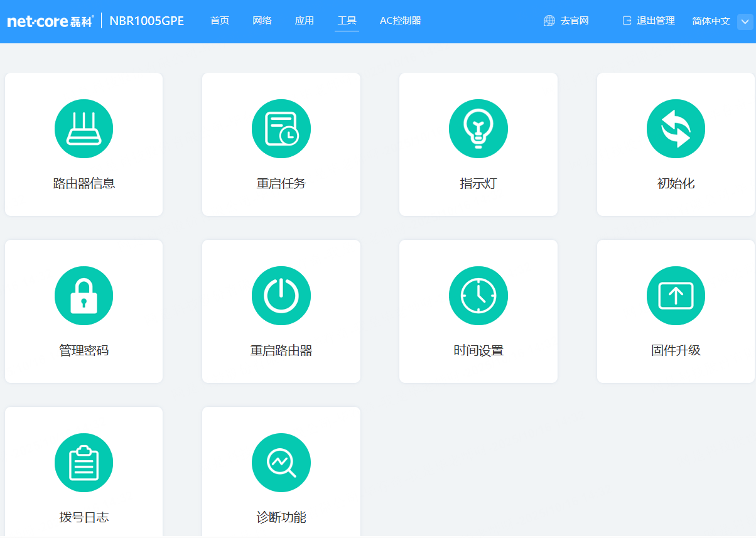The width and height of the screenshot is (756, 538).
Task: Switch to the 网络 menu
Action: tap(262, 21)
